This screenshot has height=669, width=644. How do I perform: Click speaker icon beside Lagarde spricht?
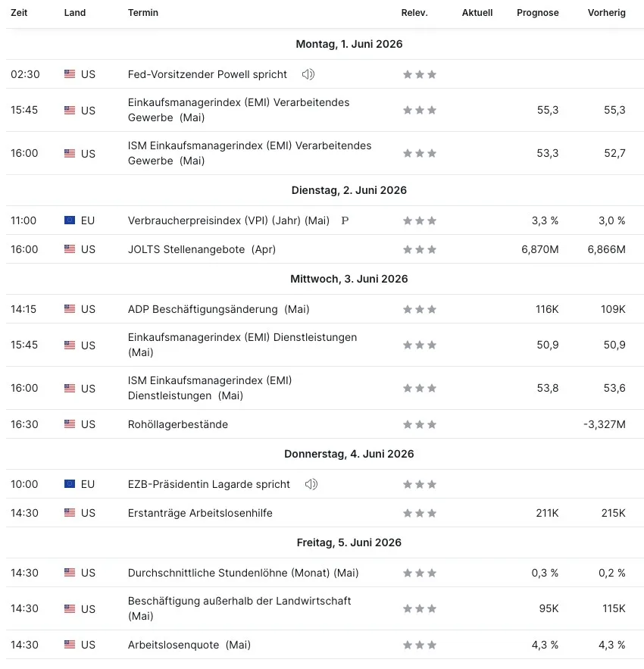click(311, 484)
